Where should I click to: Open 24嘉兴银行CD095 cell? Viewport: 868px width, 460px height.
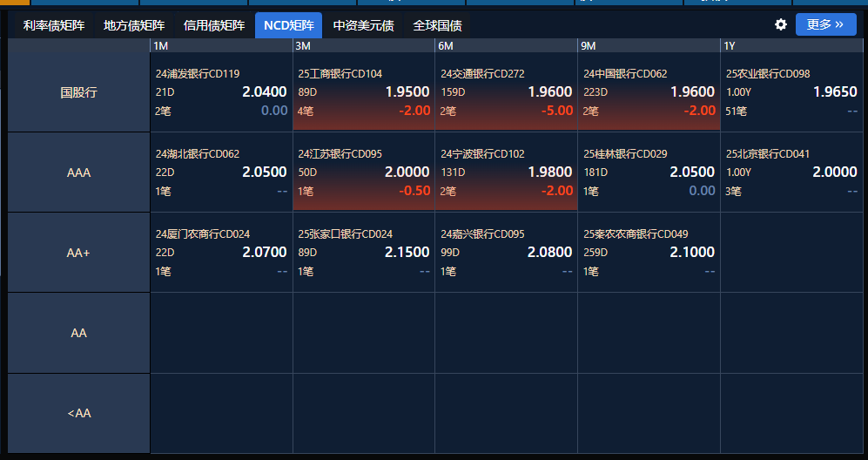pyautogui.click(x=507, y=253)
